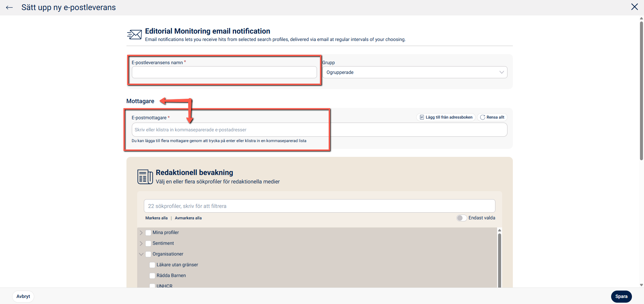Tick the Rädda Barnen checkbox
This screenshot has height=304, width=644.
[152, 276]
